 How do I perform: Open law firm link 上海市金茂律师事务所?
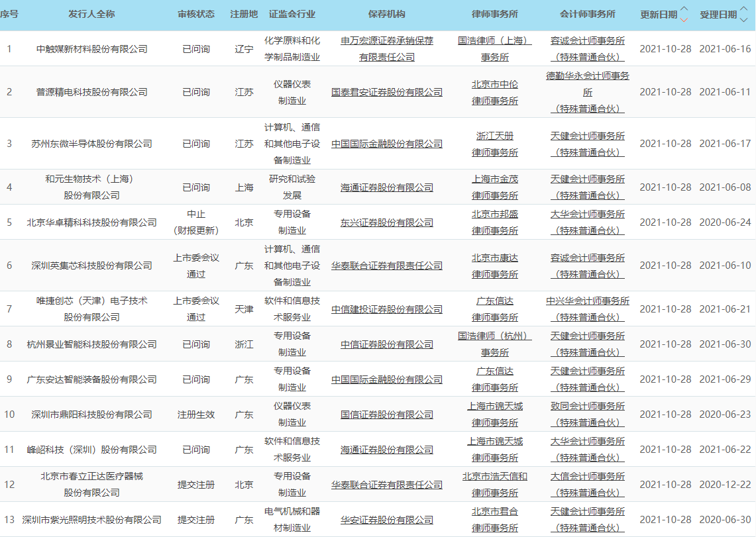click(495, 187)
